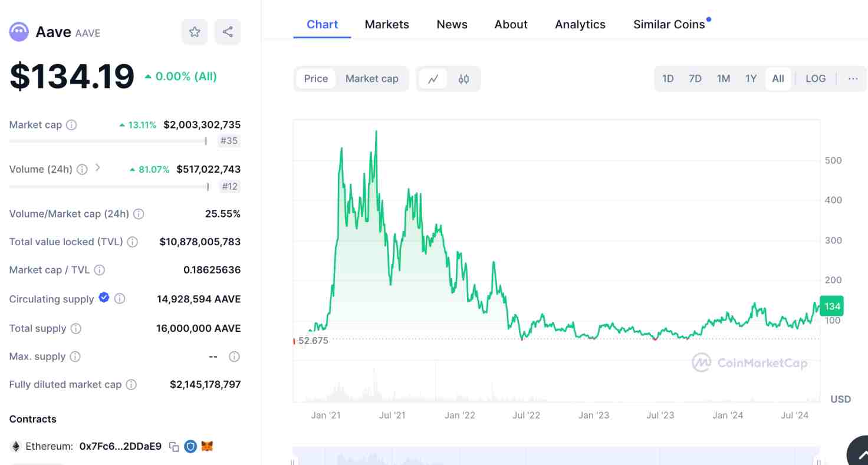The image size is (868, 465).
Task: Select the All time range
Action: pos(778,78)
